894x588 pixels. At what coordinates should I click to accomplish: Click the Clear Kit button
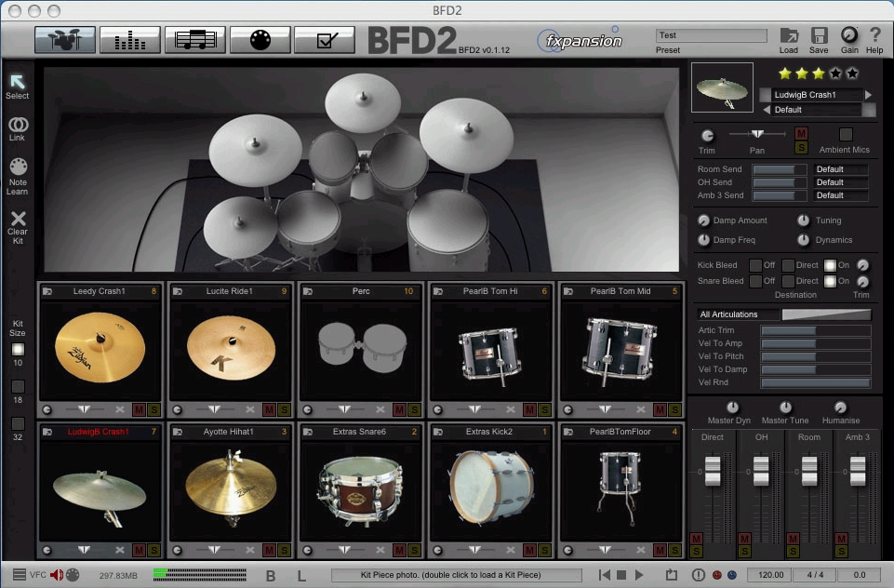[18, 228]
